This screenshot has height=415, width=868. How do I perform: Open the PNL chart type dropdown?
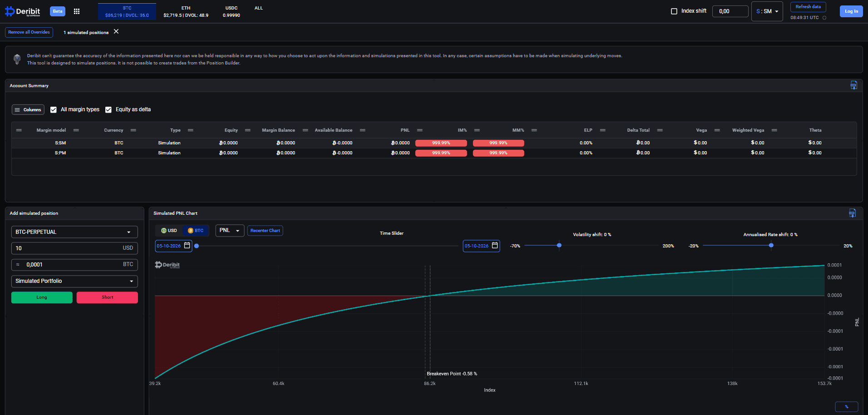[x=230, y=231]
